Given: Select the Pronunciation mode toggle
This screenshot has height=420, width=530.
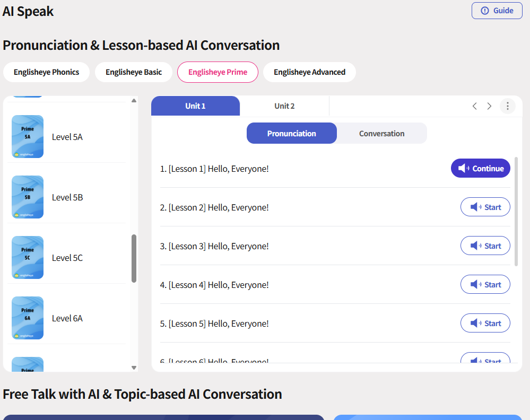Looking at the screenshot, I should click(x=291, y=134).
